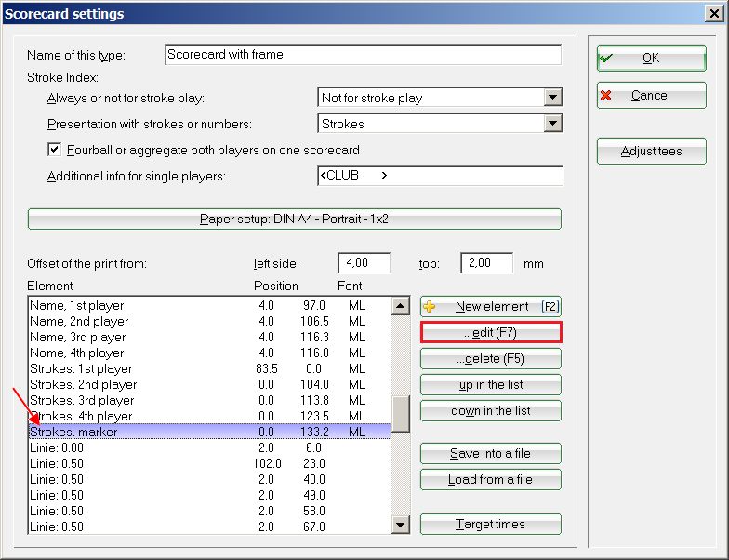Save elements into a file
This screenshot has width=729, height=560.
tap(490, 453)
